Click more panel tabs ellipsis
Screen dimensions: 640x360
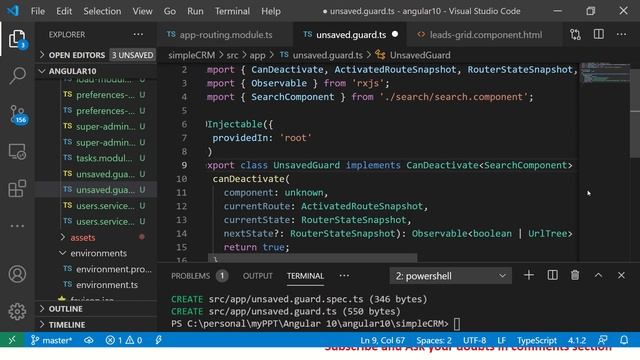[x=344, y=276]
